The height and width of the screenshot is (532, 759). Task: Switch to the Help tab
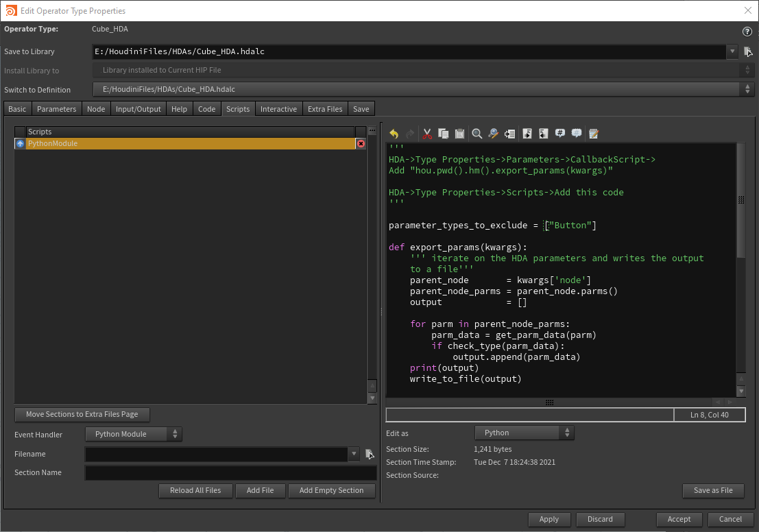tap(179, 109)
